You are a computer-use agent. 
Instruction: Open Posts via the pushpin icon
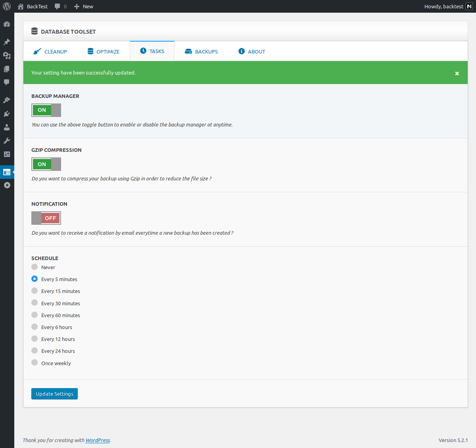point(7,42)
